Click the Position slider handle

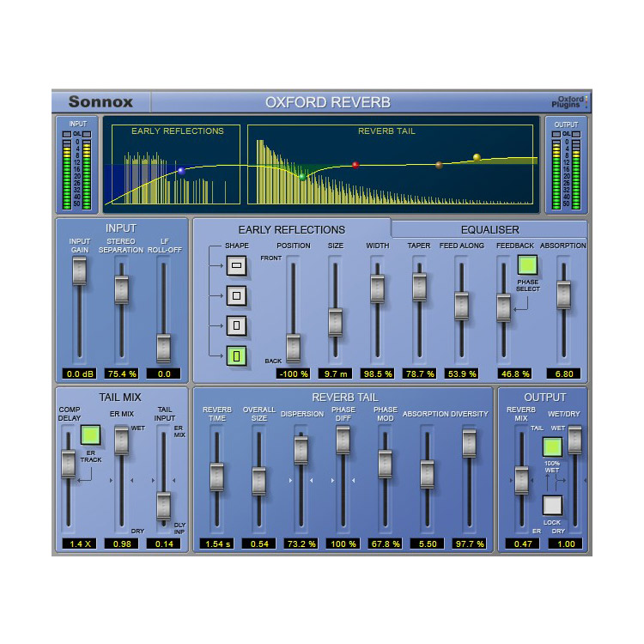pos(294,349)
